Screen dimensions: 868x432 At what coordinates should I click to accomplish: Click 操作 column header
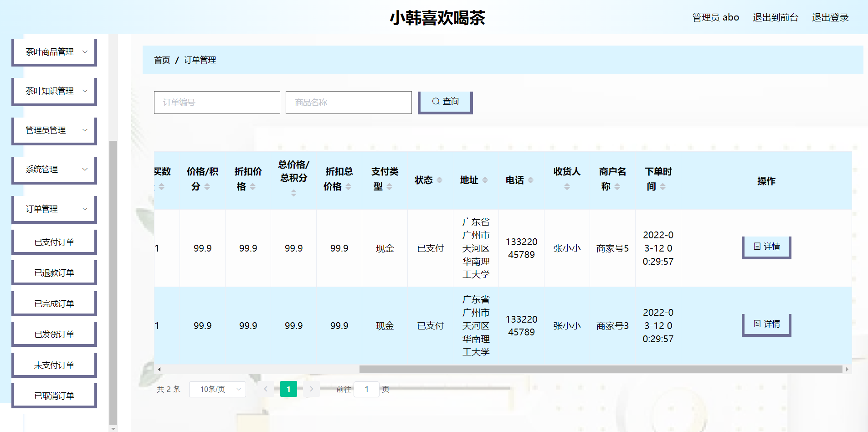[766, 181]
